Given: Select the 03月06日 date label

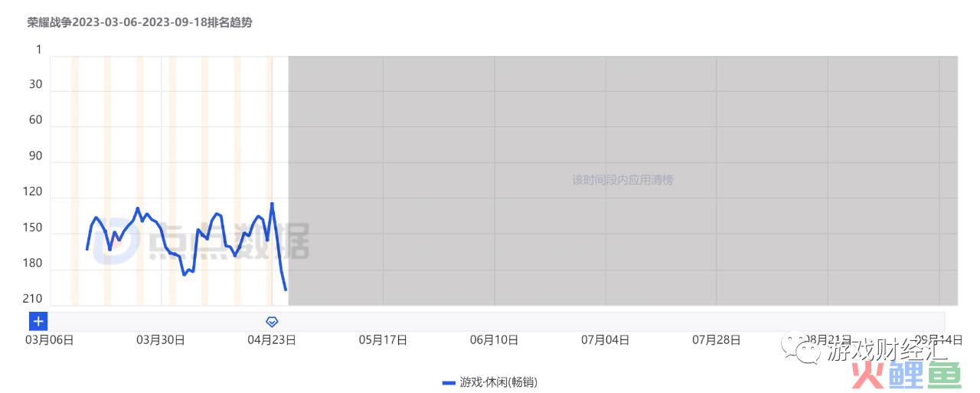Looking at the screenshot, I should pos(50,340).
